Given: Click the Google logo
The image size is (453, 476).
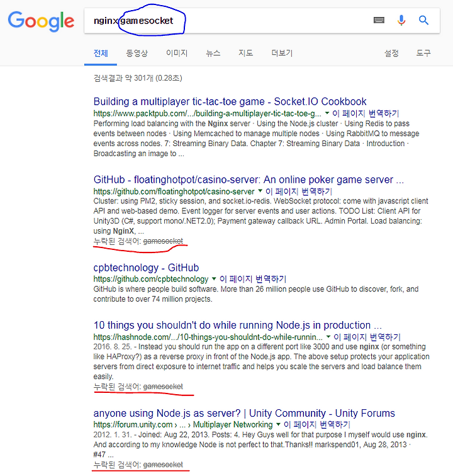Looking at the screenshot, I should (41, 21).
